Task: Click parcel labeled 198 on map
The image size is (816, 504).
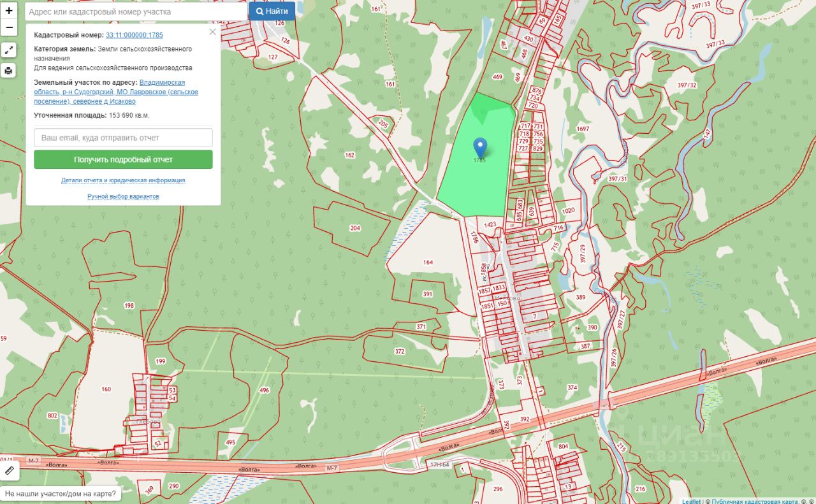Action: coord(129,306)
